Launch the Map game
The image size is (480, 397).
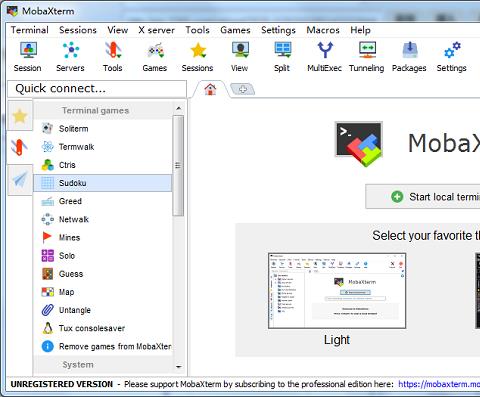(103, 292)
